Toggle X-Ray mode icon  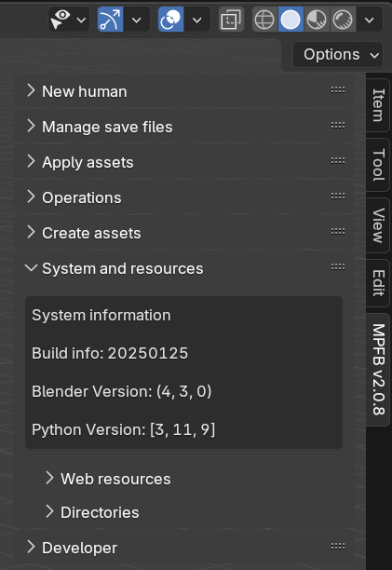coord(231,20)
